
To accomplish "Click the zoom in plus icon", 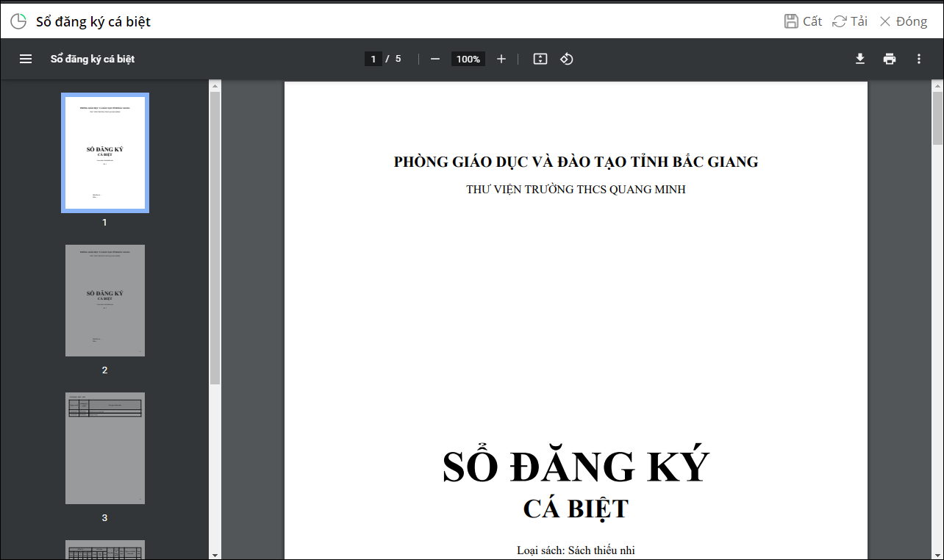I will coord(501,59).
